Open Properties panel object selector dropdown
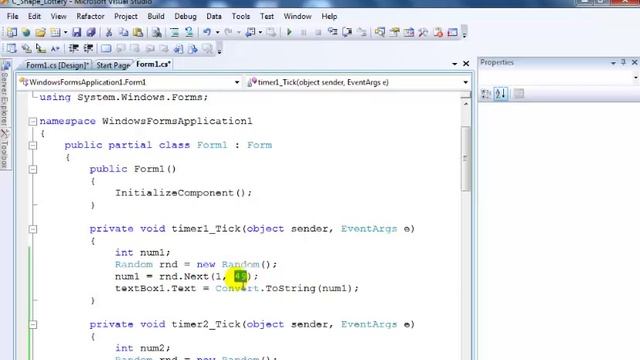 636,78
